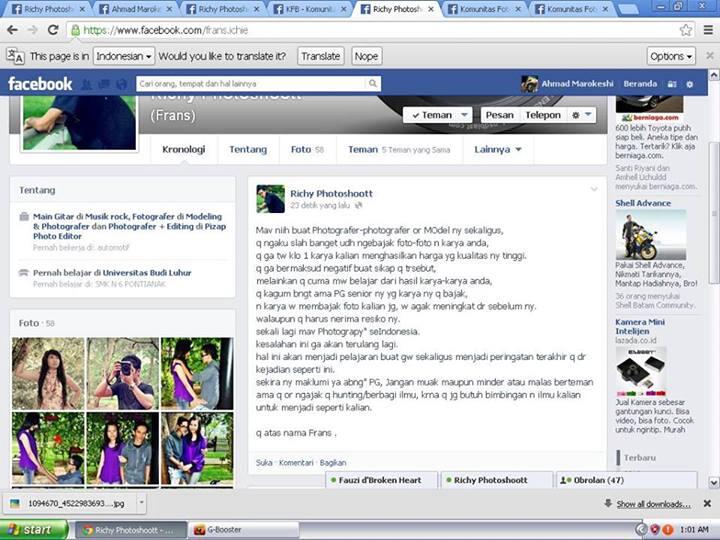Open the gear dropdown next to Telepon

pos(581,115)
